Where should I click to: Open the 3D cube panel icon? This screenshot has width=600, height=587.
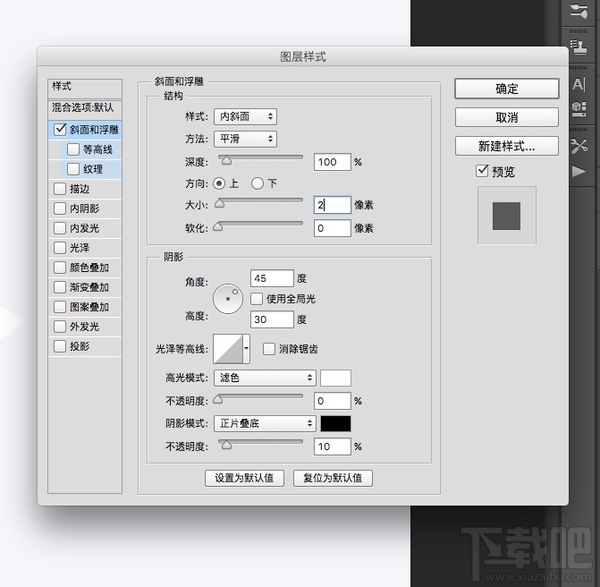579,109
